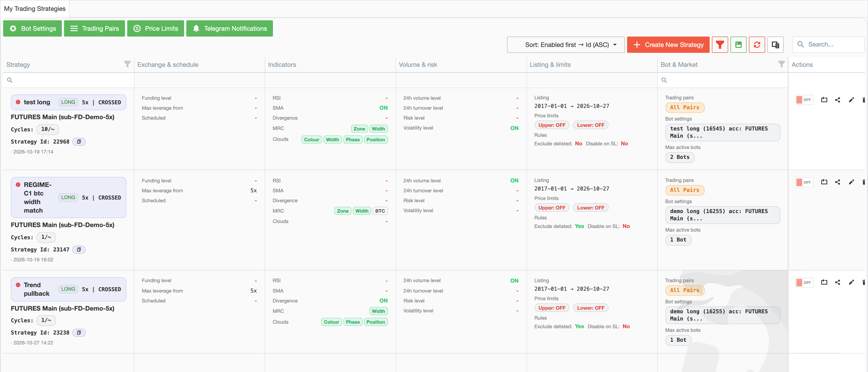Click Upper: OFF badge in Trend pullback row
The image size is (868, 372).
point(552,308)
